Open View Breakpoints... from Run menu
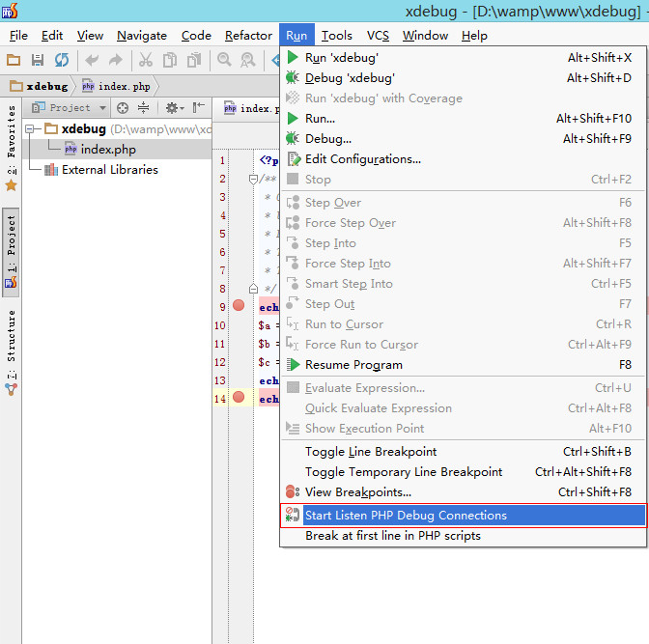This screenshot has height=644, width=649. (x=464, y=492)
